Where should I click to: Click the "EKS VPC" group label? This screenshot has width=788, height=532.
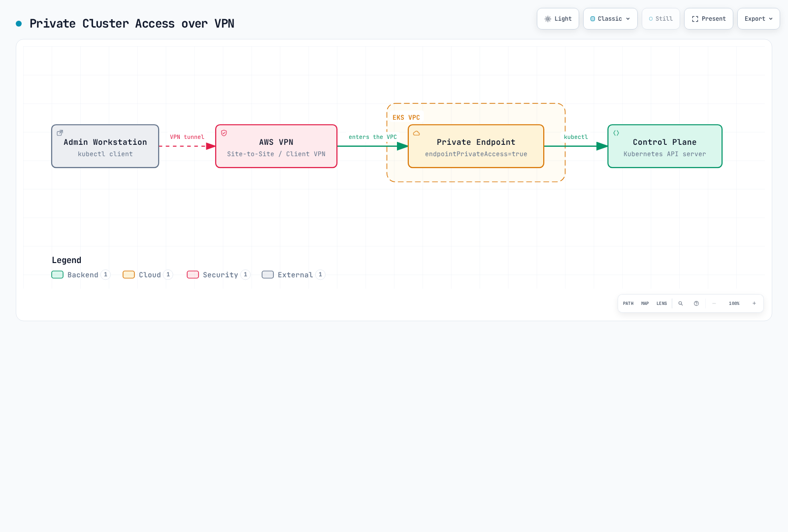point(406,118)
